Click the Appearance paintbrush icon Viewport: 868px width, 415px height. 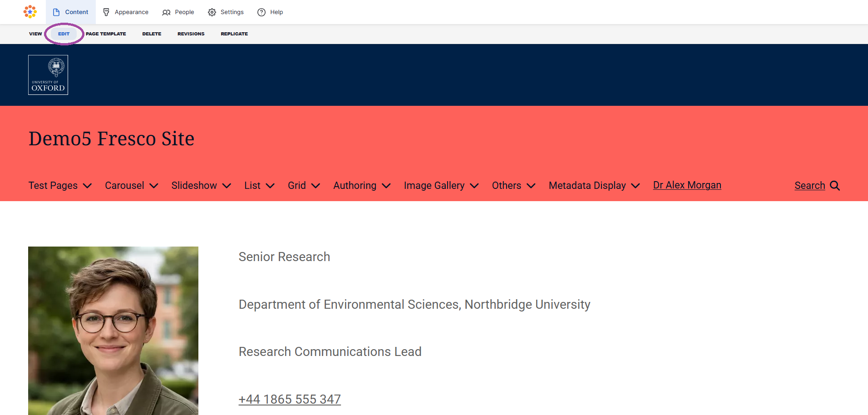(106, 12)
